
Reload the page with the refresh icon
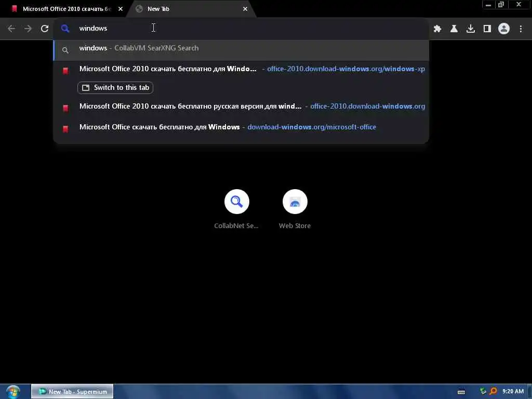(x=45, y=29)
